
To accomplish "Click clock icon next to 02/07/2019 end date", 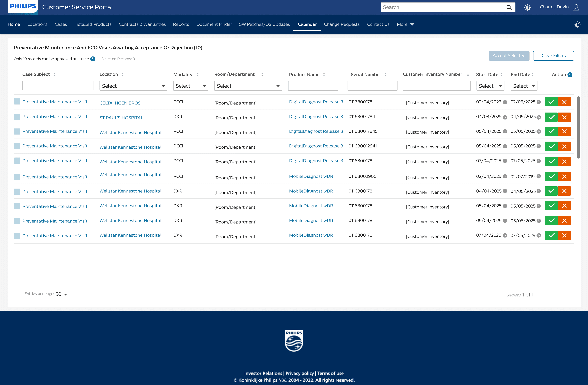I will (x=539, y=176).
